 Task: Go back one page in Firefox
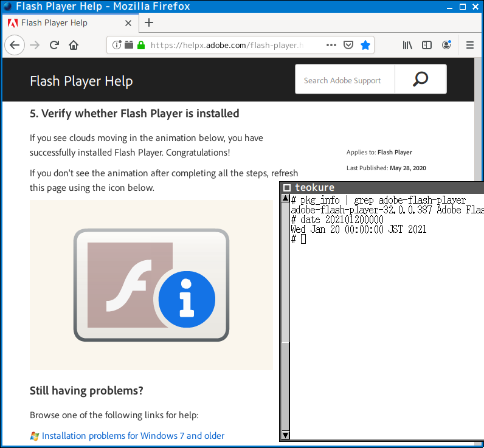click(x=15, y=45)
